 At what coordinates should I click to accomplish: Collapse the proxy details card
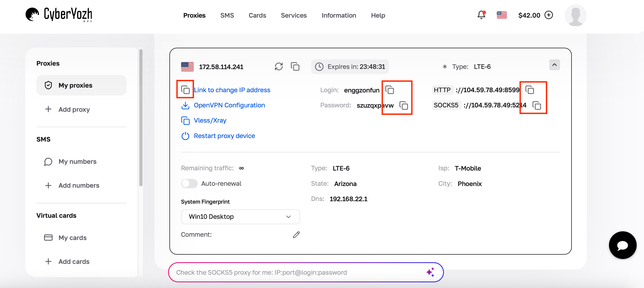click(x=555, y=65)
